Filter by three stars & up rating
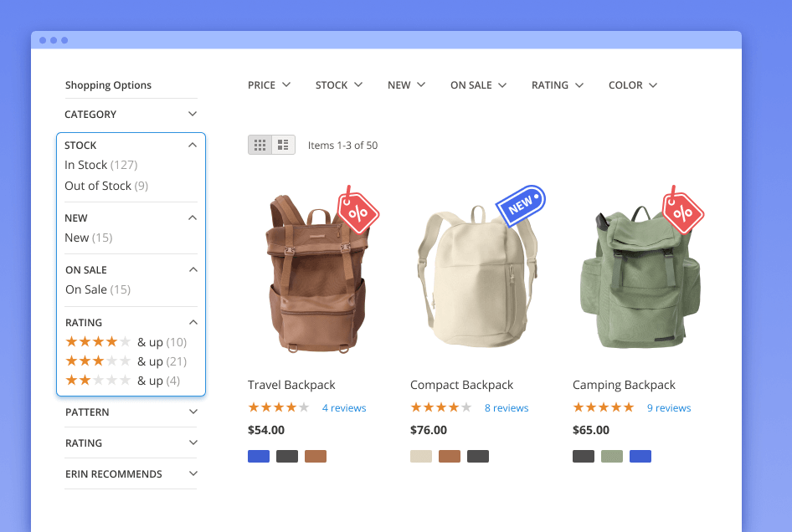This screenshot has width=792, height=532. pyautogui.click(x=126, y=361)
